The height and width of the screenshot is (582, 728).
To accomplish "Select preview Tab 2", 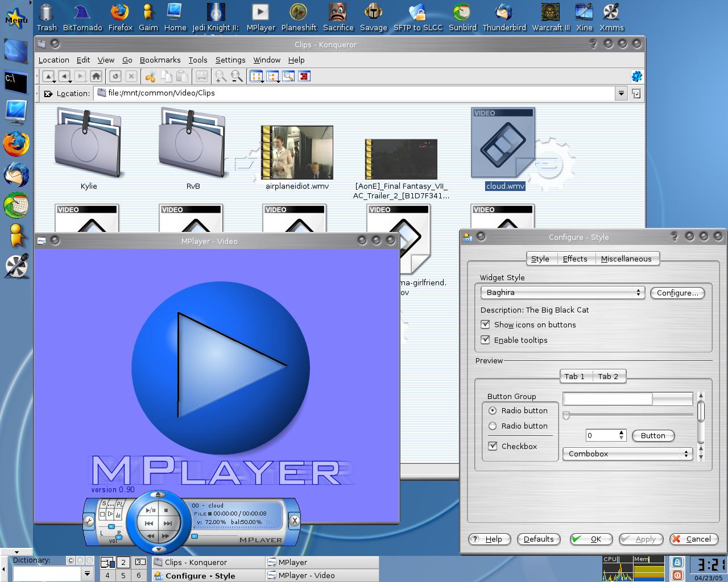I will (608, 376).
